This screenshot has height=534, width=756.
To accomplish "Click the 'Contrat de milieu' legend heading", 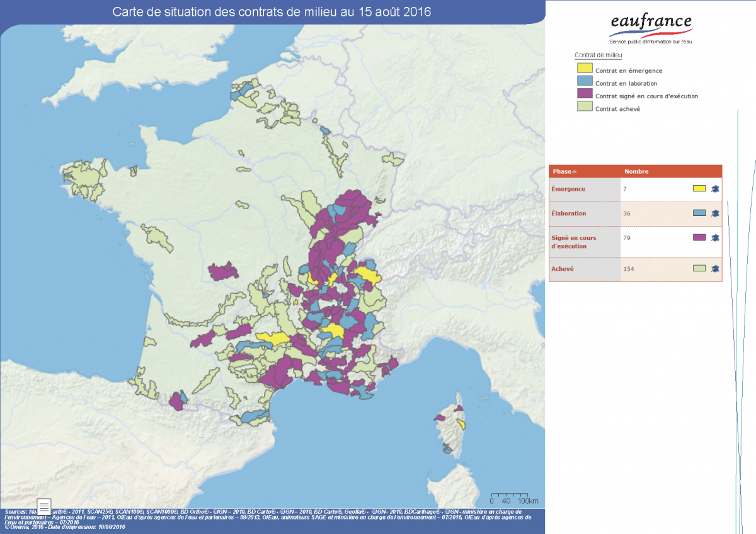I will point(598,55).
